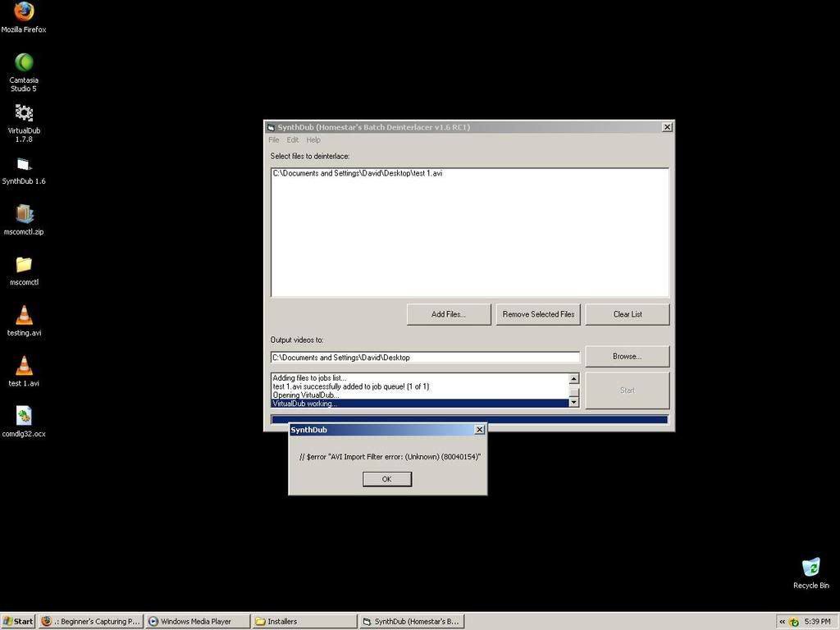Switch to SynthDub taskbar button
The height and width of the screenshot is (630, 840).
pyautogui.click(x=411, y=622)
